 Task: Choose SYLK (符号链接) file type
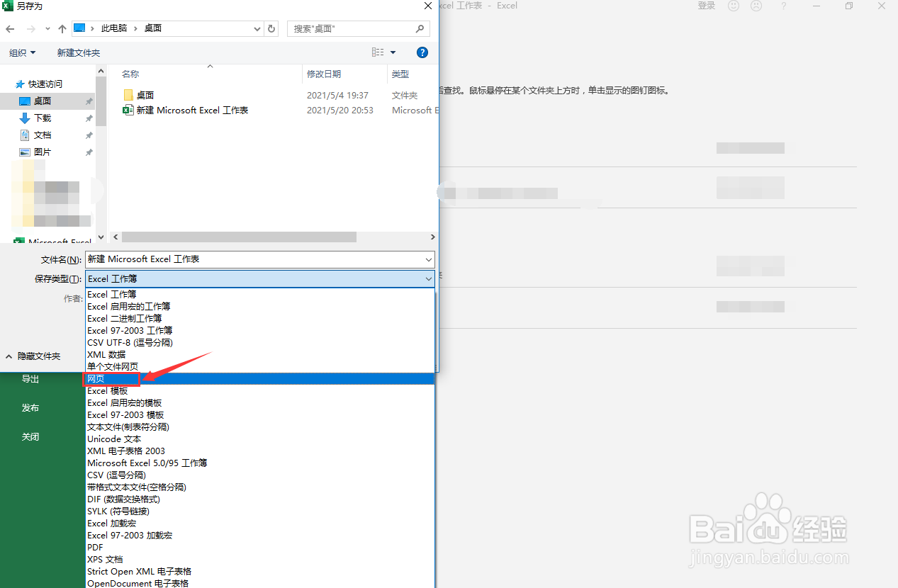coord(259,511)
